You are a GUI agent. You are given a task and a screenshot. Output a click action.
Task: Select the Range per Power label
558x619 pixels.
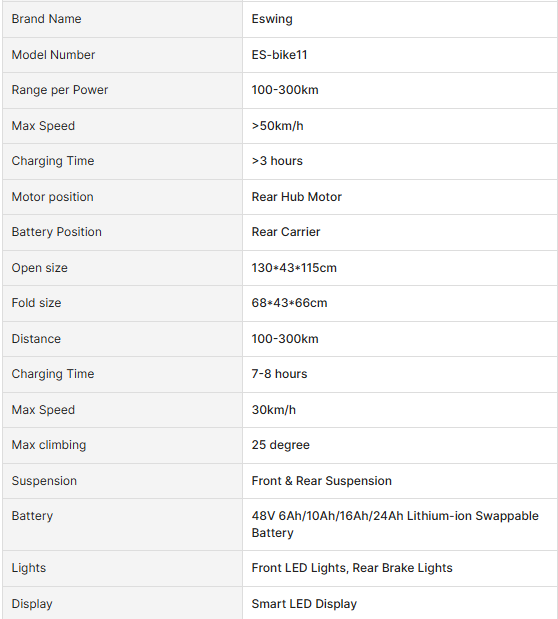point(60,90)
